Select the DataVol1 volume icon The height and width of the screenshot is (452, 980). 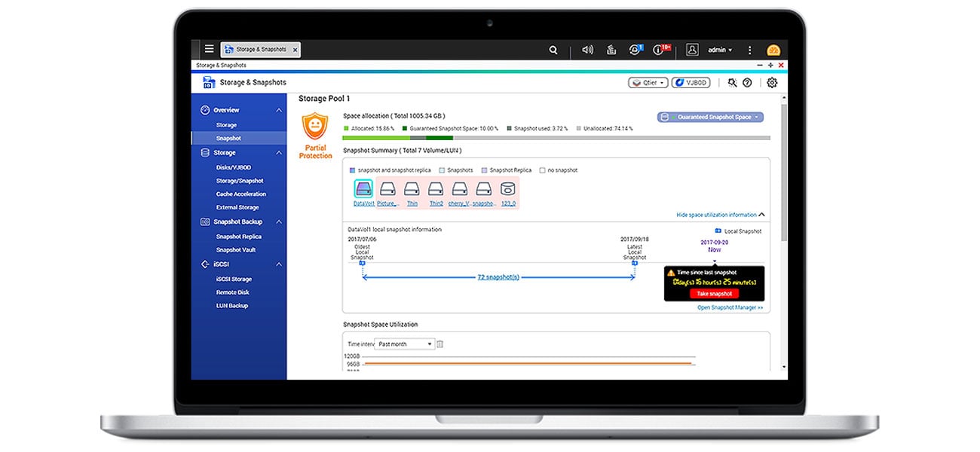[x=364, y=191]
